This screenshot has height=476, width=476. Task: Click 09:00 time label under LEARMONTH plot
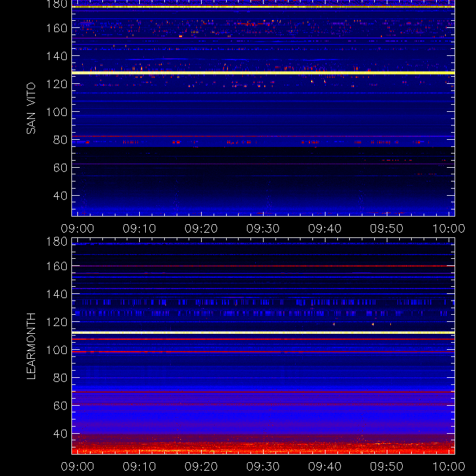[x=77, y=466]
